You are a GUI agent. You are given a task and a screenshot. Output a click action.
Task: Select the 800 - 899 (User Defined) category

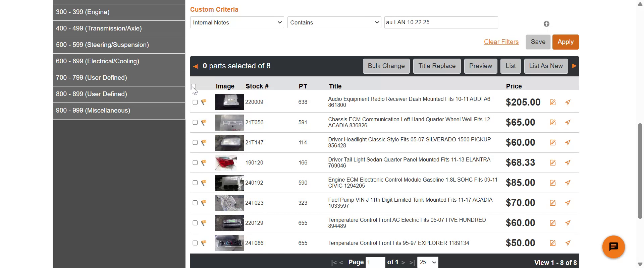coord(119,94)
